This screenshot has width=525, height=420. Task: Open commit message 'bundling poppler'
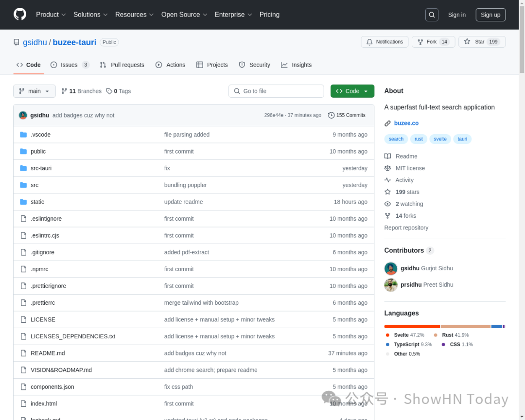click(x=186, y=185)
